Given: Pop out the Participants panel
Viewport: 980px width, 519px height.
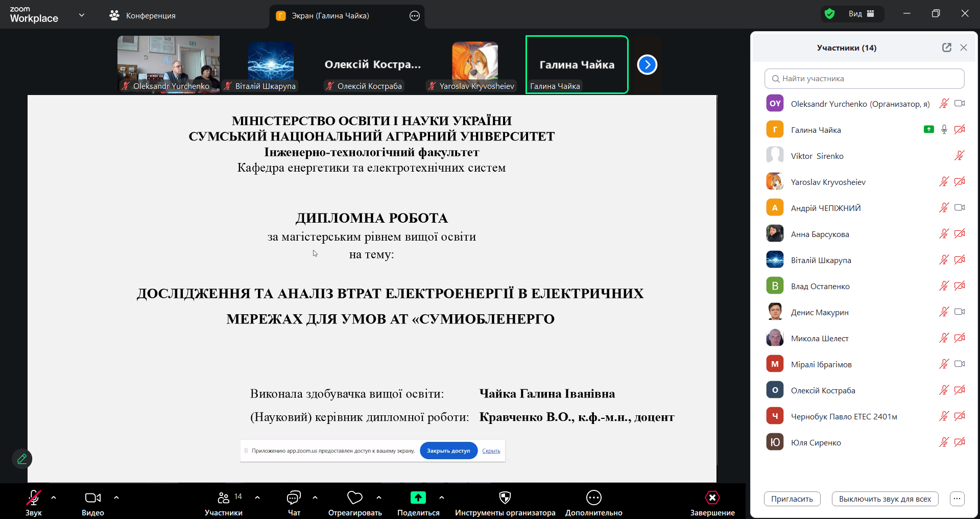Looking at the screenshot, I should click(x=946, y=48).
